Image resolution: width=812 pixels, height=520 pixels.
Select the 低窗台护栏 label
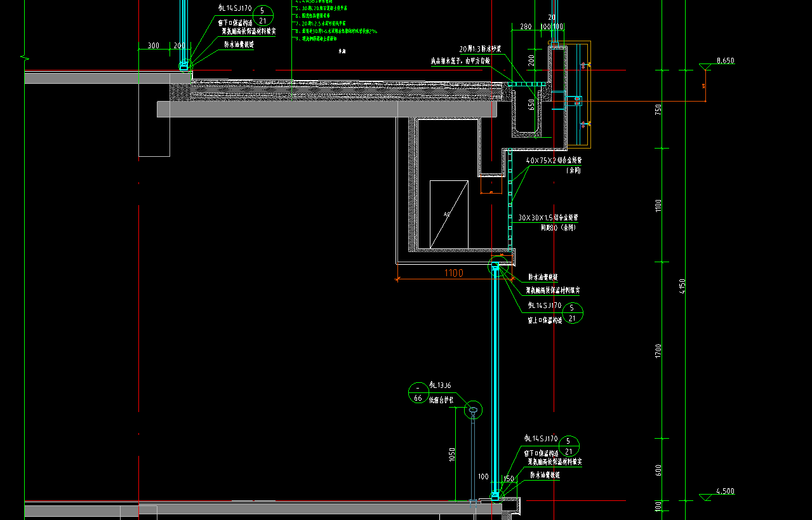tap(440, 400)
